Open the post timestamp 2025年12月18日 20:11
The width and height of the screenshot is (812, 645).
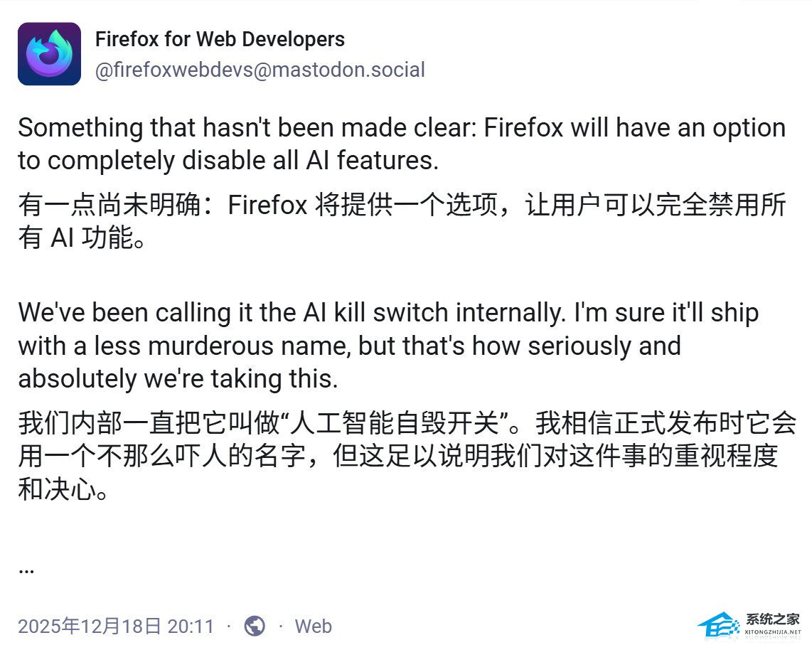click(116, 626)
